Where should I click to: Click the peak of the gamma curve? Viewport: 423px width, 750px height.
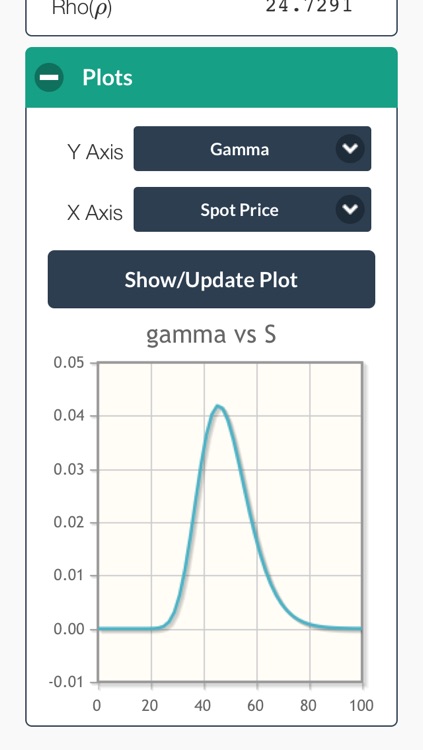point(218,407)
